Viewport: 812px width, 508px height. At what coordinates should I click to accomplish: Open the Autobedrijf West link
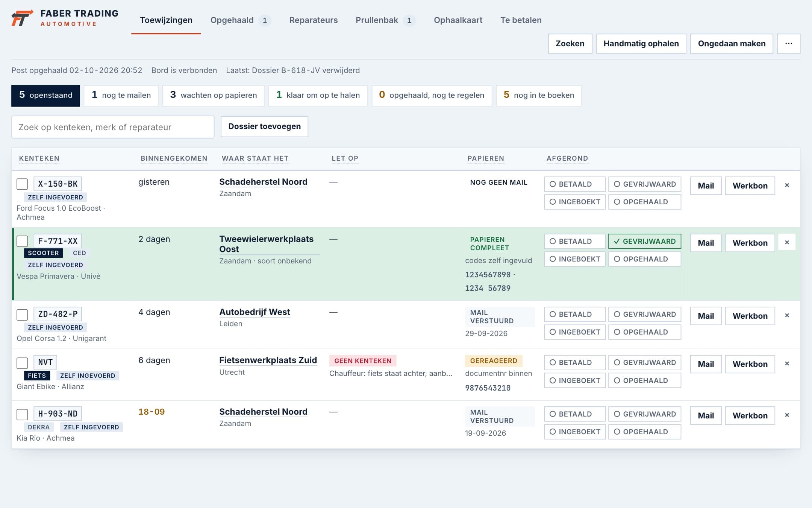[x=255, y=312]
